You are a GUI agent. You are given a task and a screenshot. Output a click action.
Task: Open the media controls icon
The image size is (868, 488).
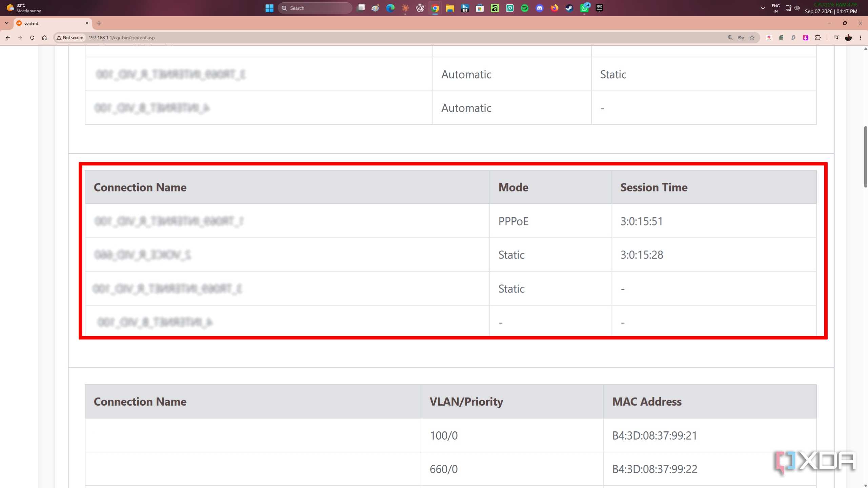pos(836,38)
